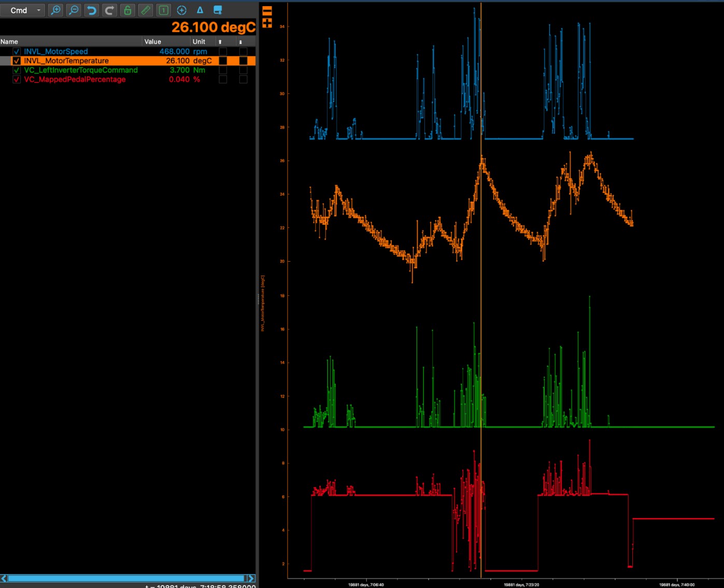Viewport: 724px width, 588px height.
Task: Click the large 26.100 degC readout
Action: tap(214, 27)
